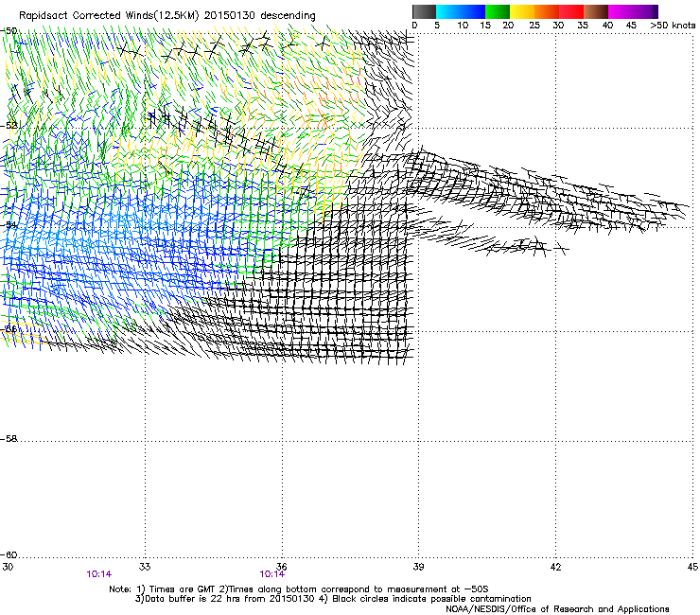The height and width of the screenshot is (615, 700).
Task: Click the note 'Times are GMT' line
Action: (x=299, y=589)
